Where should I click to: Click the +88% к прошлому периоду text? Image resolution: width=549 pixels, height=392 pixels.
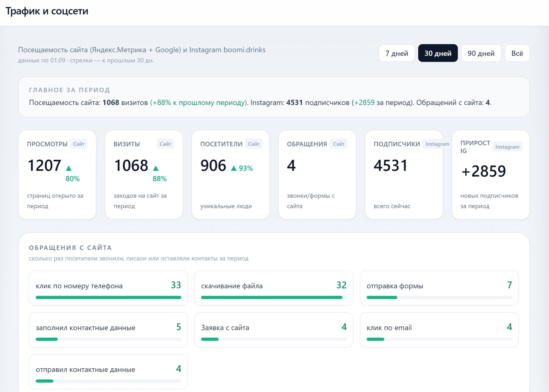tap(199, 103)
